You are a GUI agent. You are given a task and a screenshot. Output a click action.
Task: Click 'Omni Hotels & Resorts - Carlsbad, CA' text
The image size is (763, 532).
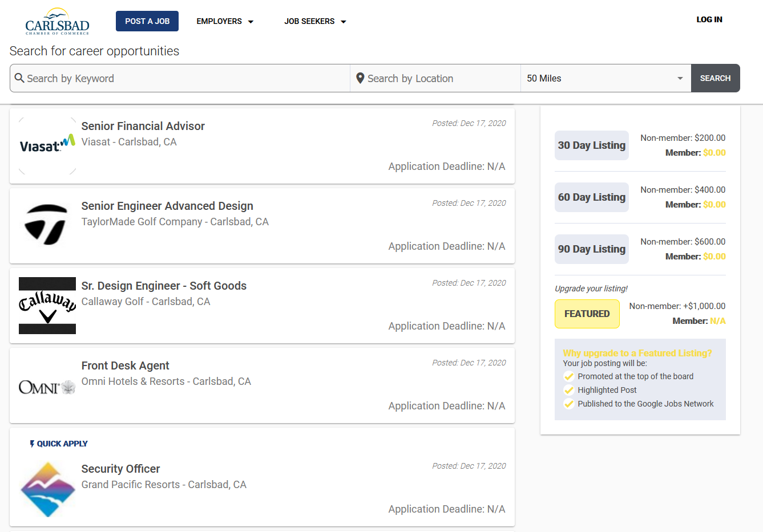(166, 381)
